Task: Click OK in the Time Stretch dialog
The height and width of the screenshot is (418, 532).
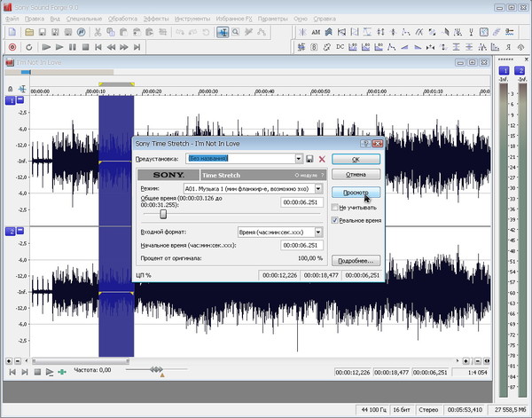Action: pos(356,159)
